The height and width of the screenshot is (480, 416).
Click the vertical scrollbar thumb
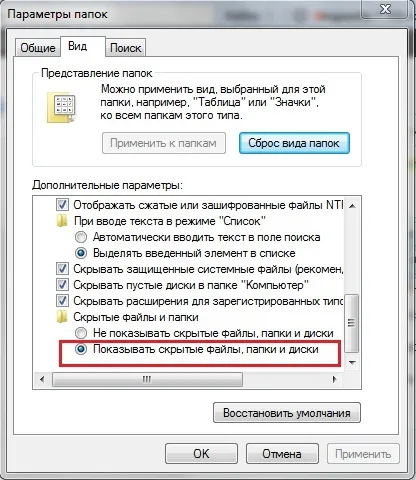coord(351,323)
